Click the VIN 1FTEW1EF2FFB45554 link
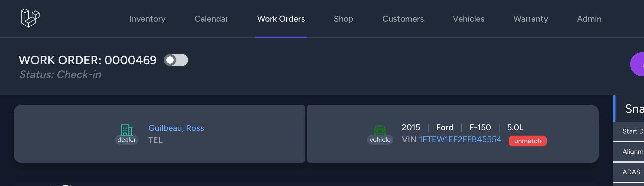644x186 pixels. (460, 139)
